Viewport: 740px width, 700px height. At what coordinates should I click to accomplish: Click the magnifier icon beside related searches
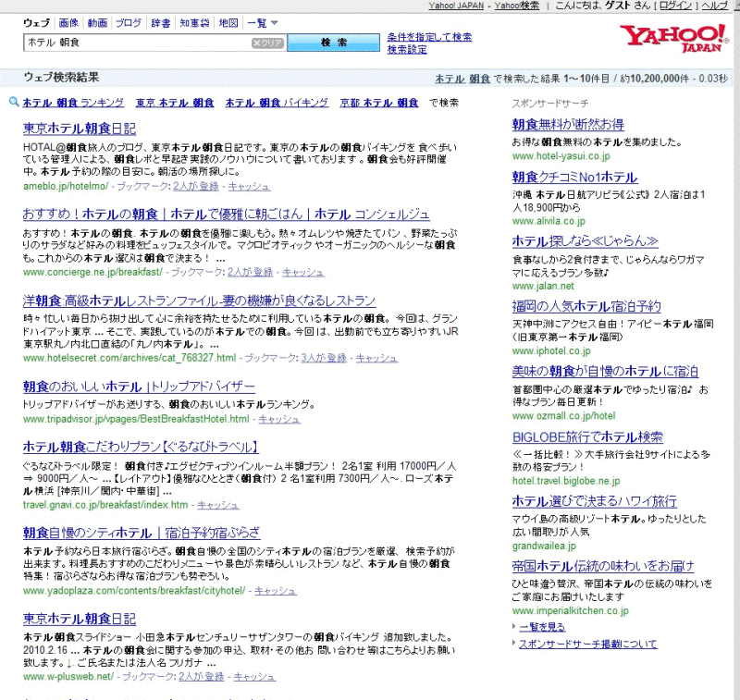[14, 103]
